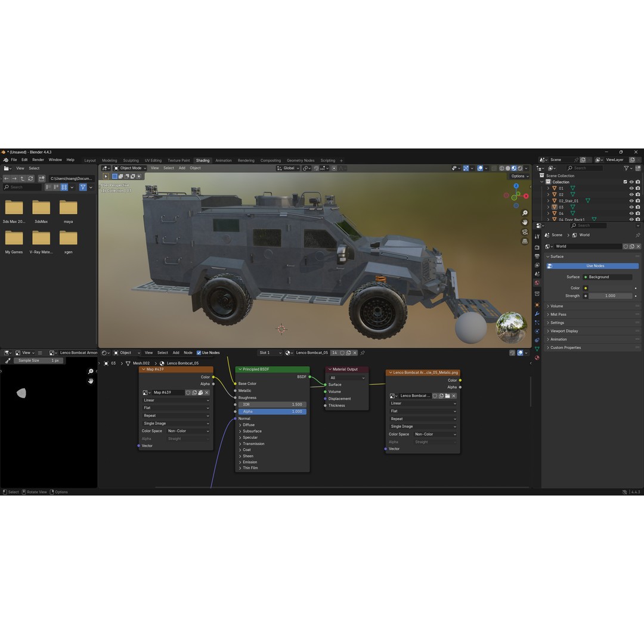Screen dimensions: 644x644
Task: Open the File menu
Action: pyautogui.click(x=14, y=160)
